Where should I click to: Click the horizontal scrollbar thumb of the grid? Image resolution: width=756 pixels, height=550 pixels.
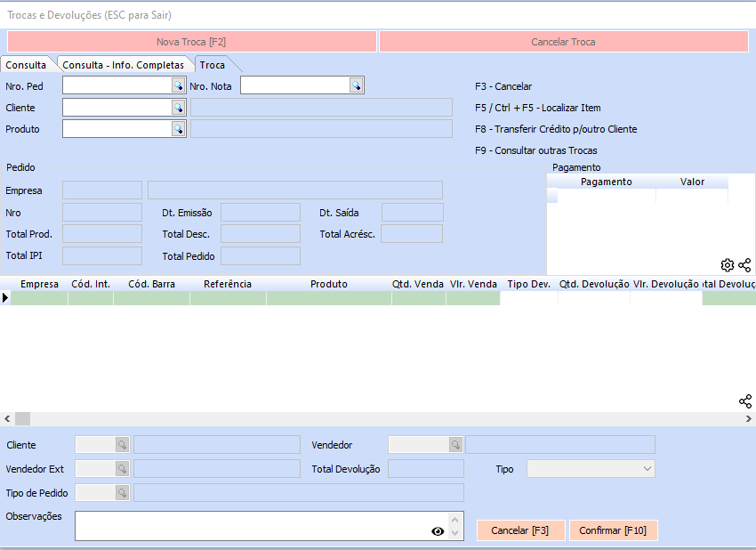pos(22,418)
